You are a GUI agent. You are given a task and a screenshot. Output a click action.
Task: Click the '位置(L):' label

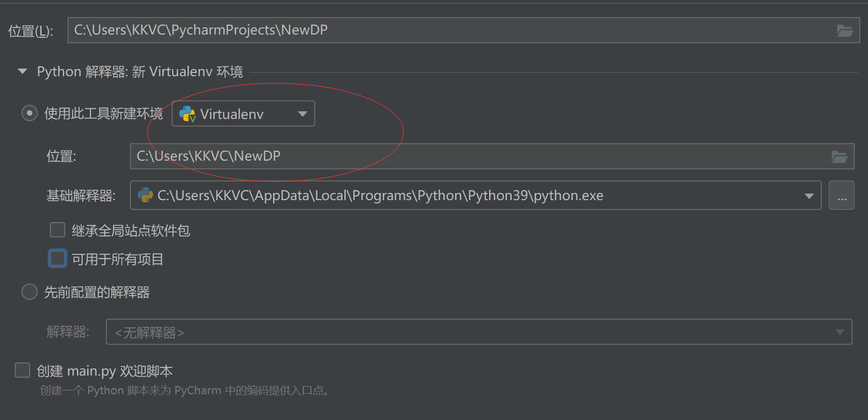(31, 31)
